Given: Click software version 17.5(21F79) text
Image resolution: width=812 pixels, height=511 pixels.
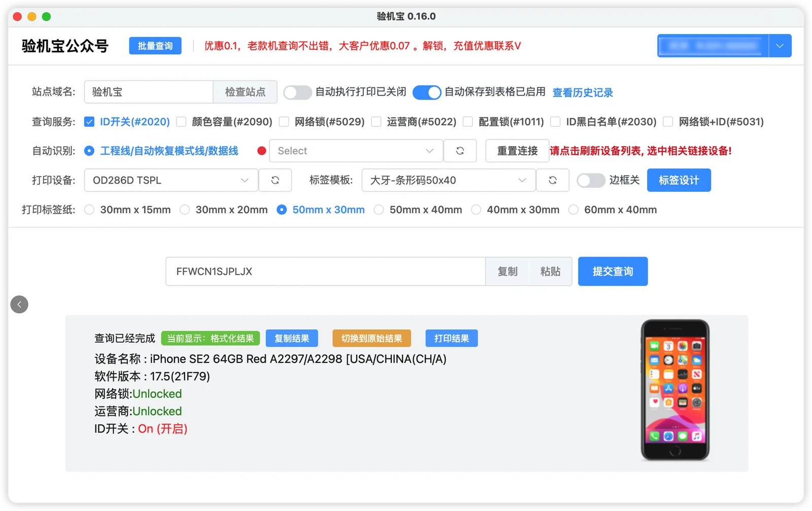Looking at the screenshot, I should pyautogui.click(x=152, y=376).
